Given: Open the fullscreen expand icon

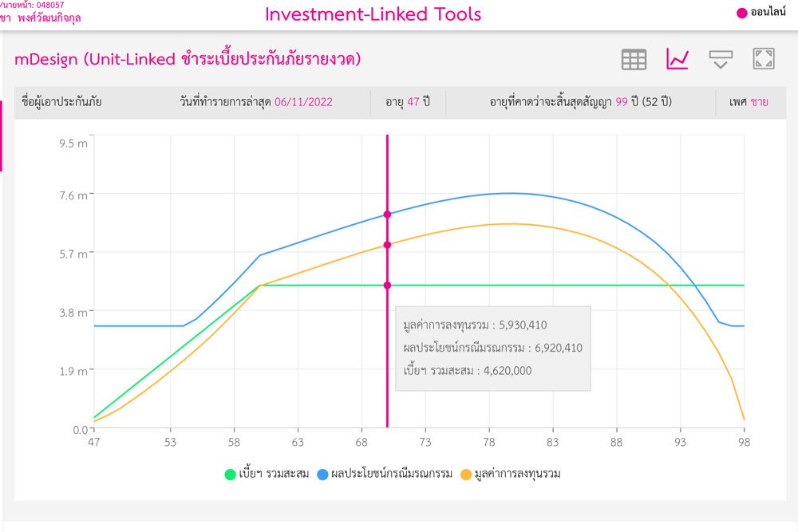Looking at the screenshot, I should [764, 59].
